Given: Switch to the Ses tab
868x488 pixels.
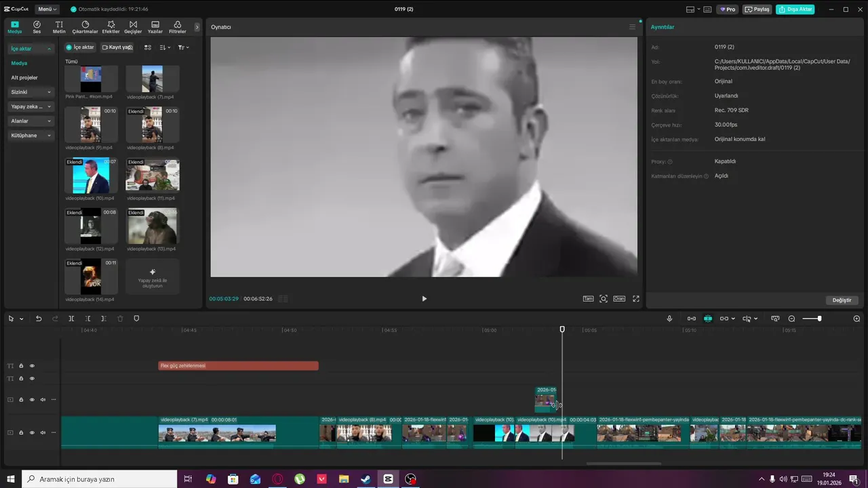Looking at the screenshot, I should click(37, 27).
